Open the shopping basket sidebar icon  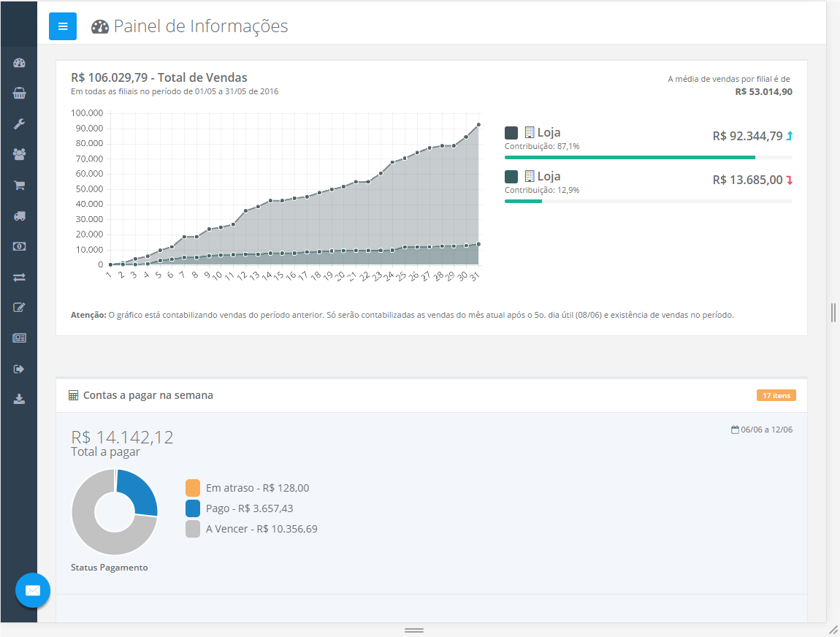(x=19, y=94)
